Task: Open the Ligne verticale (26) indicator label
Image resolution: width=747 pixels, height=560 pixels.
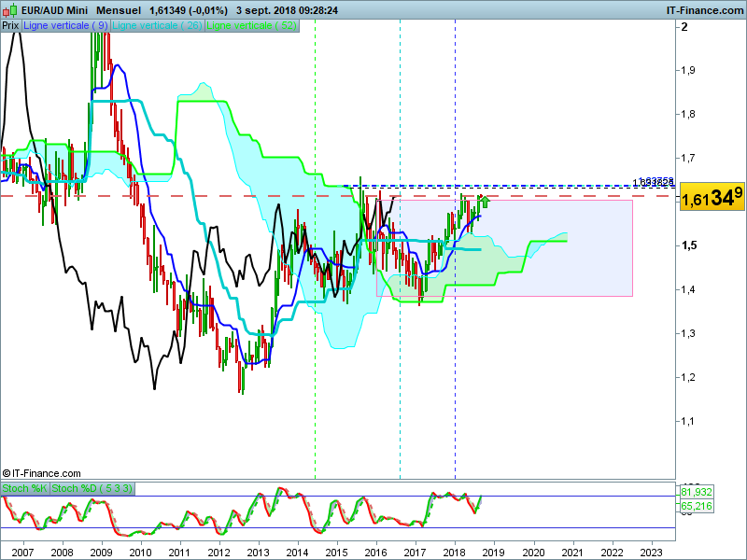Action: pyautogui.click(x=157, y=26)
